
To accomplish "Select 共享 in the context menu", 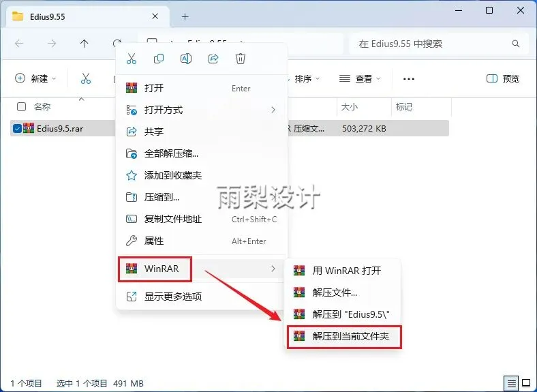I will point(202,132).
